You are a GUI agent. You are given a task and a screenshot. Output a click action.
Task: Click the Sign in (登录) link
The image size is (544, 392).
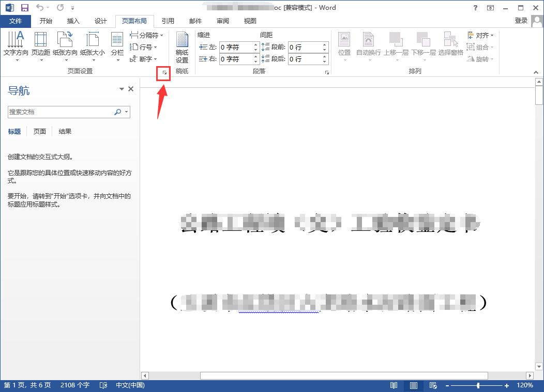point(521,21)
